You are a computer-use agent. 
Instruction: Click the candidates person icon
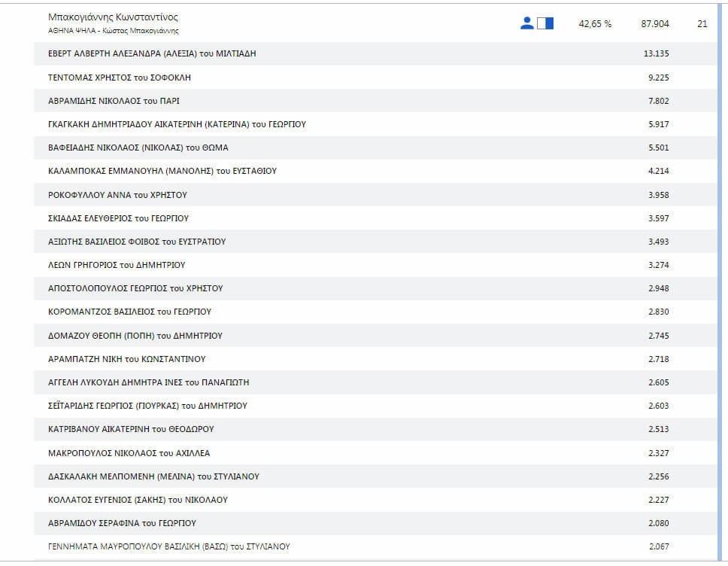(x=526, y=23)
